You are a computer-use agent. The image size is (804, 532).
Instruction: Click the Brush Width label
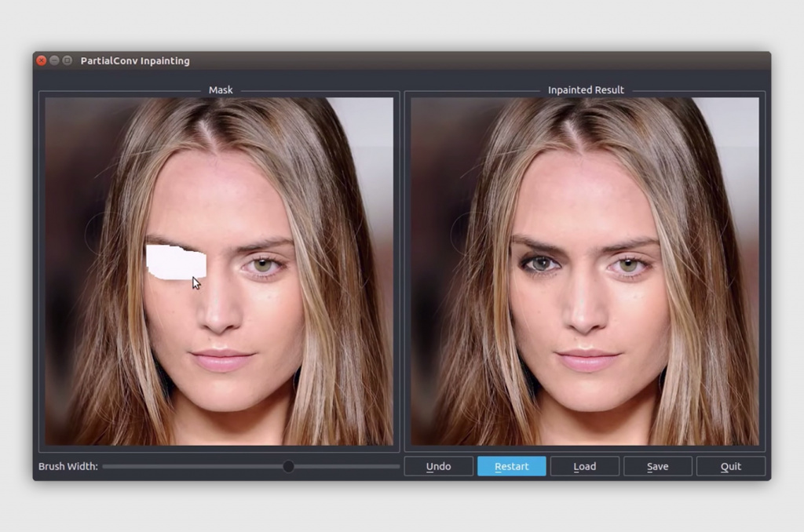[68, 466]
